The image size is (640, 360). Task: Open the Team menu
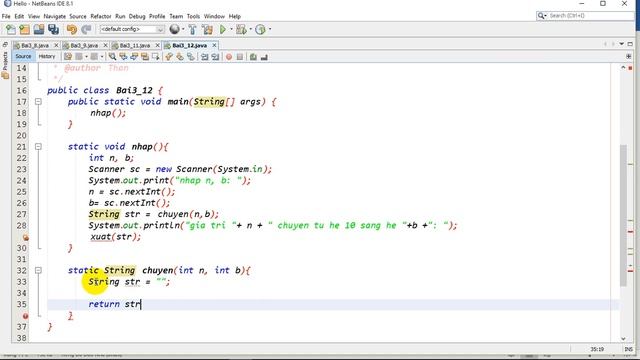click(x=176, y=16)
